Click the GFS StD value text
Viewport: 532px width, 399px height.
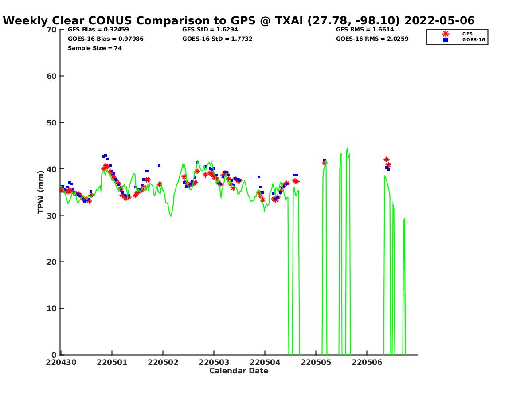click(207, 30)
